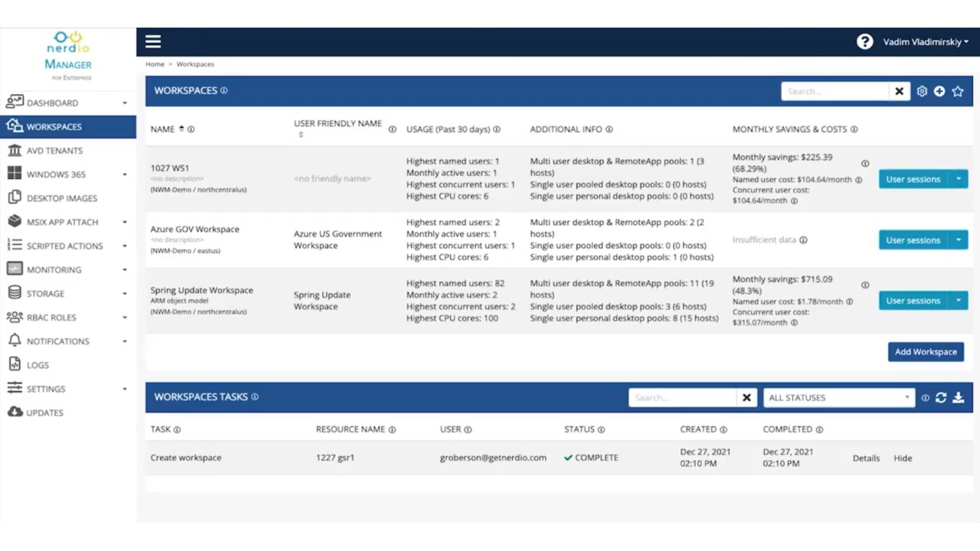Expand Settings submenu arrow

tap(125, 389)
